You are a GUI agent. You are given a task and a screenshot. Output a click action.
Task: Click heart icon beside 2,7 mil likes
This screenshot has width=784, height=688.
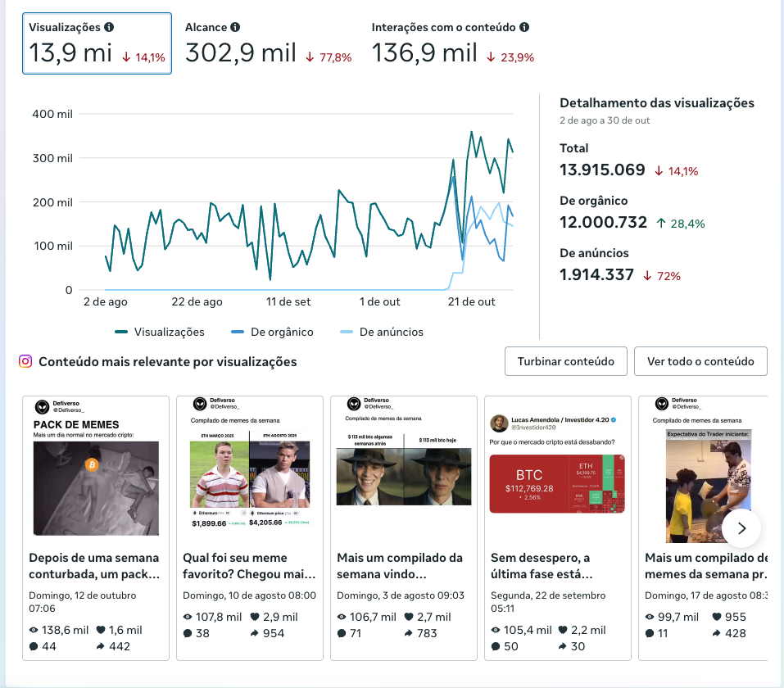[x=409, y=617]
